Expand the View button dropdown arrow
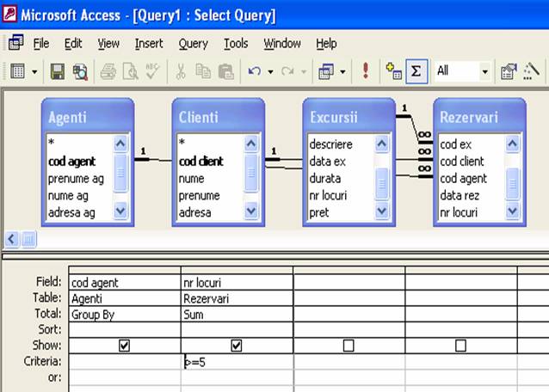549x392 pixels. (34, 71)
